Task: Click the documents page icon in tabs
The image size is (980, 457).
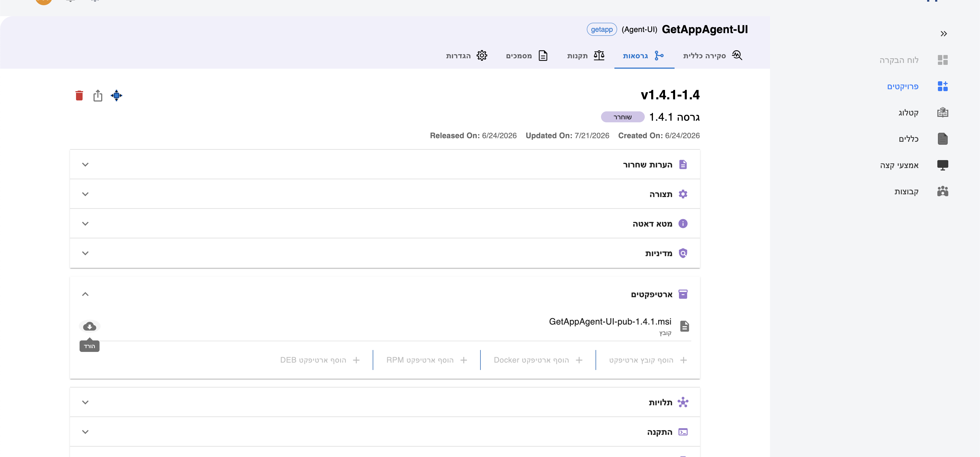Action: [543, 56]
